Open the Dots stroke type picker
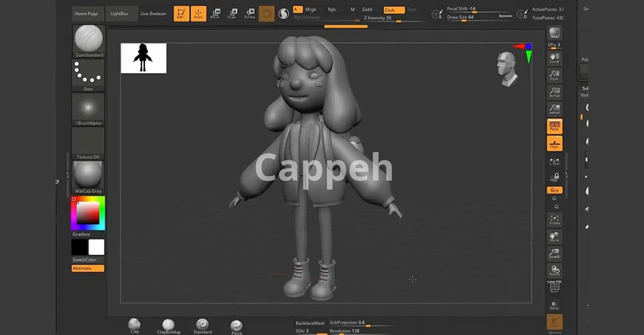Viewport: 644px width, 335px height. (x=88, y=75)
